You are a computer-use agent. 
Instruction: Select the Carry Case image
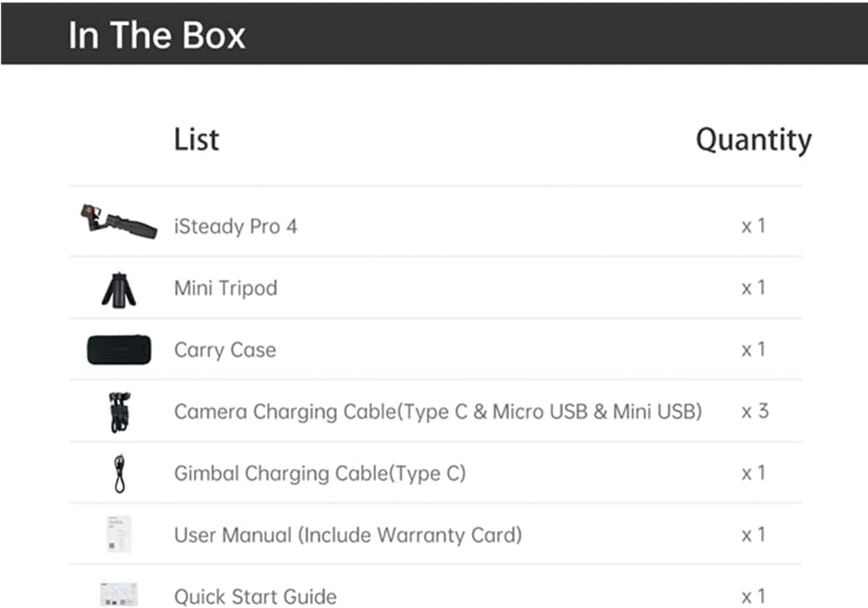pyautogui.click(x=118, y=350)
